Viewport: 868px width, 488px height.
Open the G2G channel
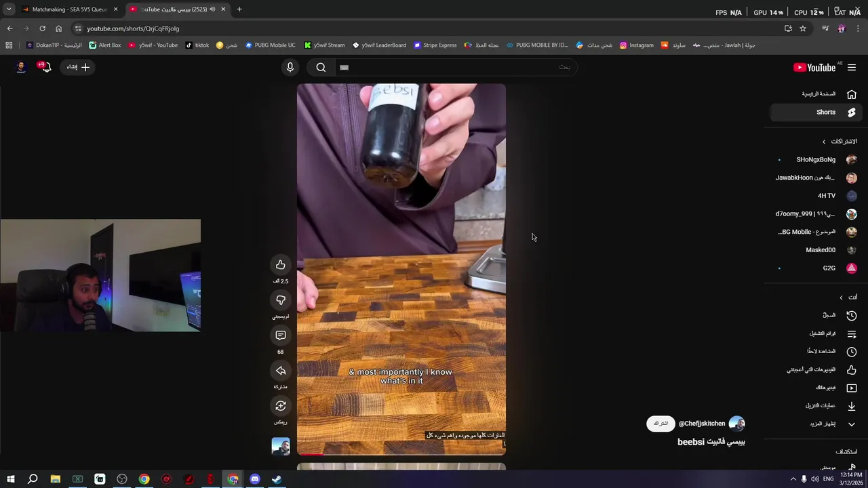pyautogui.click(x=817, y=268)
